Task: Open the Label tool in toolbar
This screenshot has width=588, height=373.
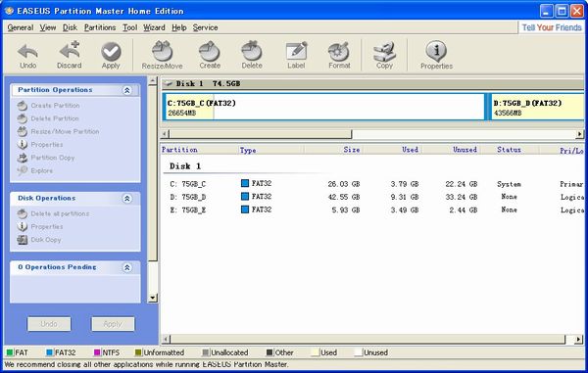Action: coord(296,56)
